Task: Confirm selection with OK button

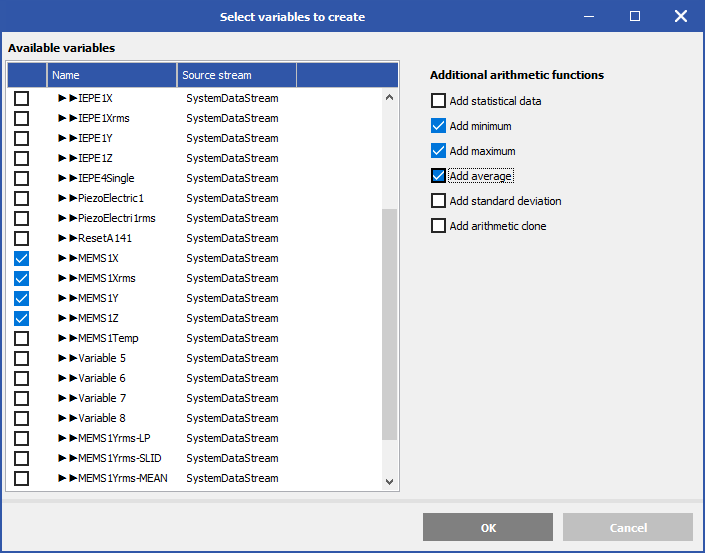Action: (488, 527)
